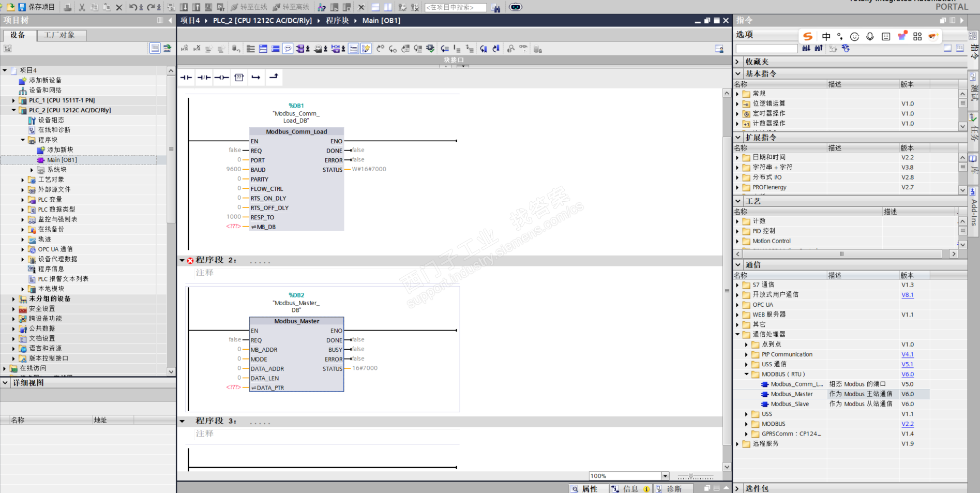Click the V8.1 version link

pos(908,295)
